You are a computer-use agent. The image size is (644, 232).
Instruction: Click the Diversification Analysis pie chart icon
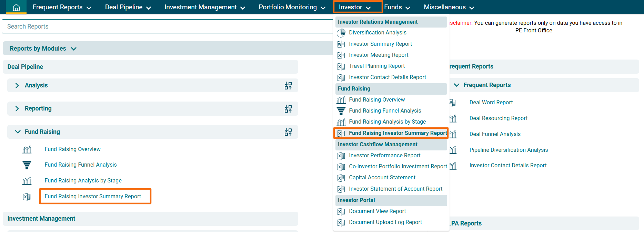click(341, 33)
